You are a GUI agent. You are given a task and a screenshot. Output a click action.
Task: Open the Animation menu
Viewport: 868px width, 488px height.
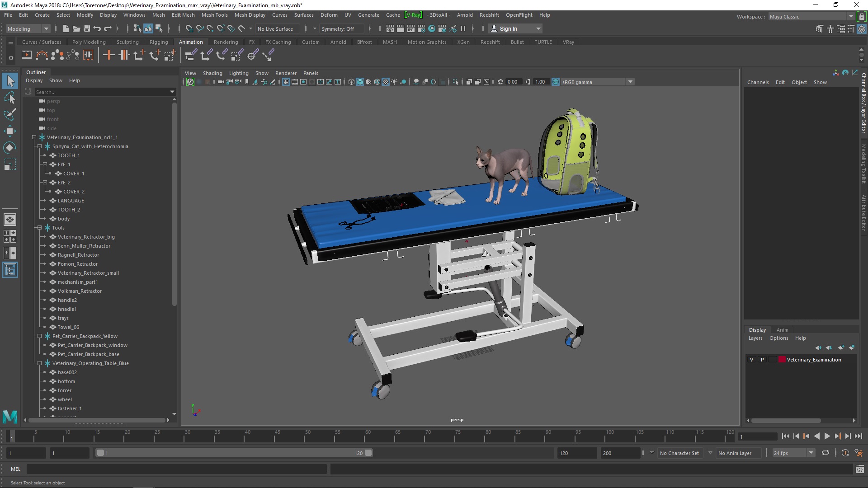point(191,42)
